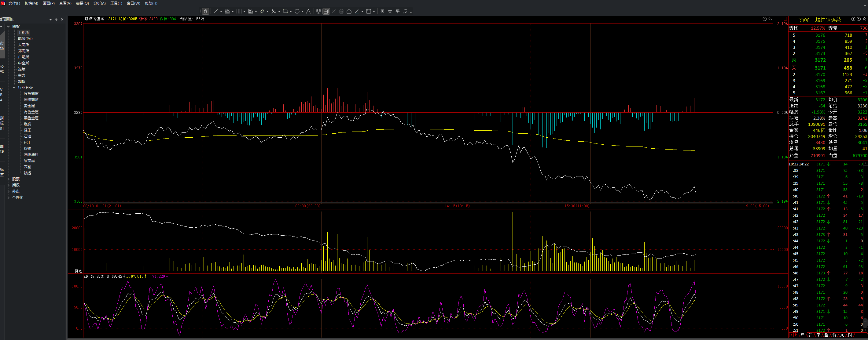The height and width of the screenshot is (340, 868).
Task: Switch to the 细 tab
Action: [x=803, y=335]
